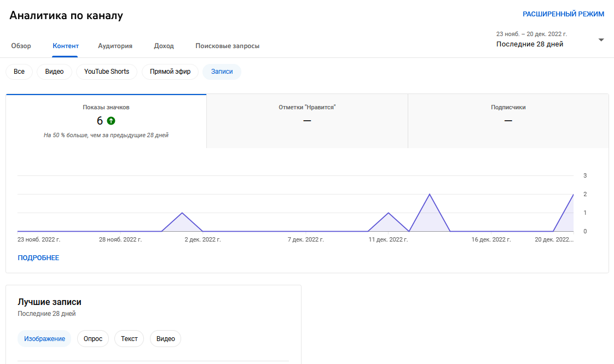Click the chart peak near 16 декабря

[430, 195]
